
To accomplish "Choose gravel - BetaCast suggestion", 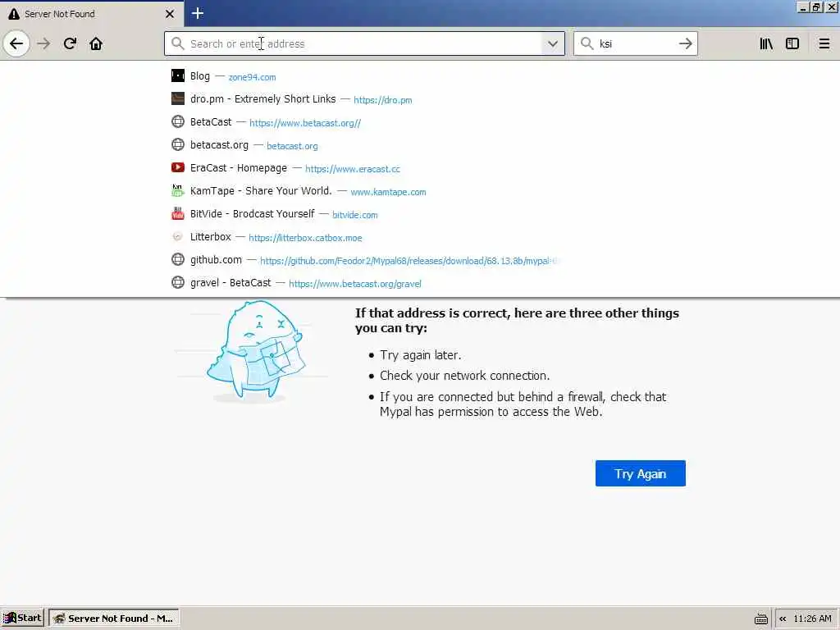I will (420, 283).
